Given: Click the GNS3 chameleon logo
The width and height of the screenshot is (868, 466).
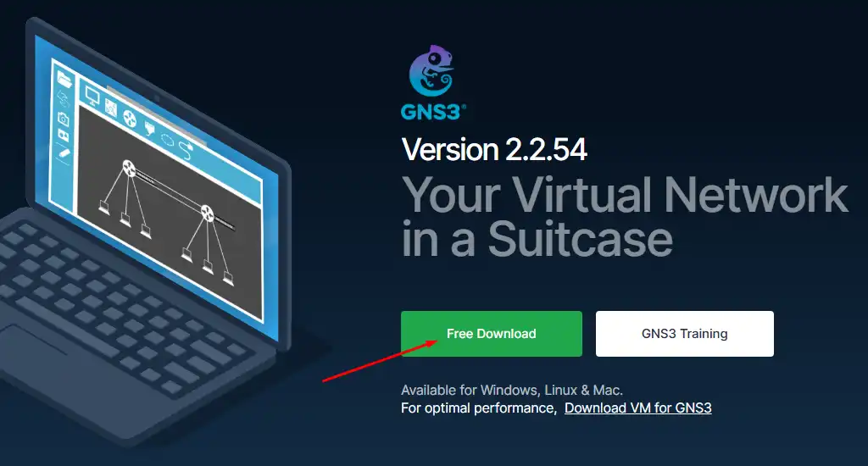Looking at the screenshot, I should click(x=431, y=71).
